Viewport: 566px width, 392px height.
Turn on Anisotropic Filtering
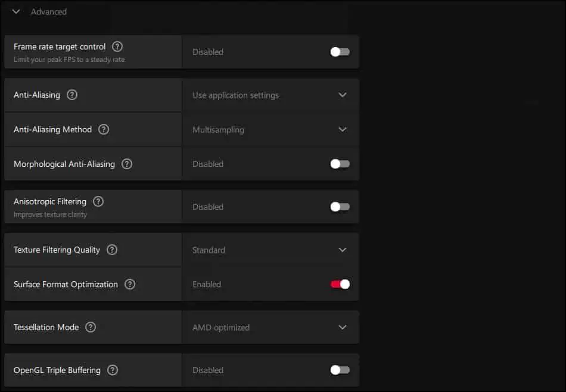(340, 207)
